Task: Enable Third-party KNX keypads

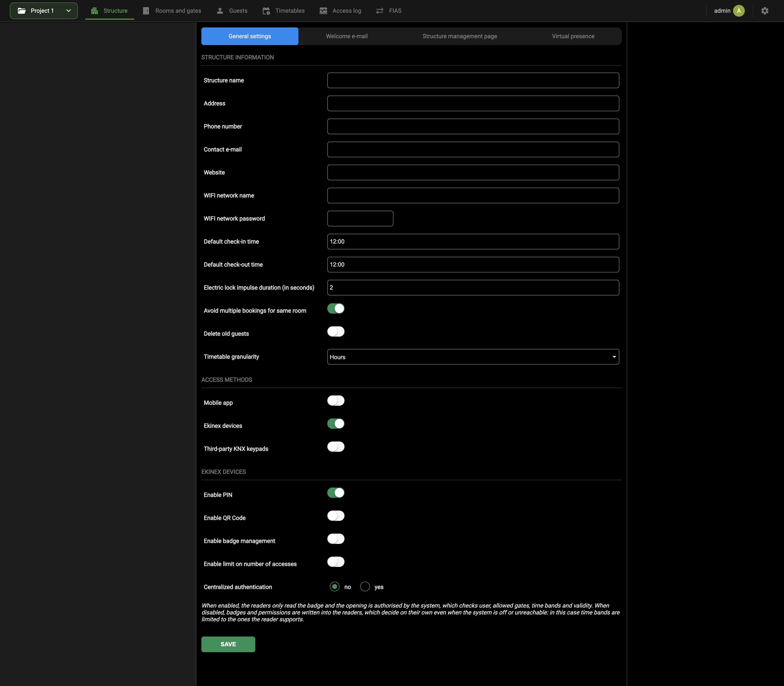Action: pyautogui.click(x=336, y=447)
